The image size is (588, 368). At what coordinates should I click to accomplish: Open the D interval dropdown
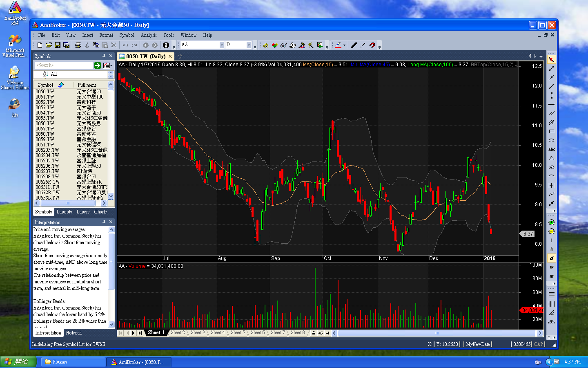(249, 45)
